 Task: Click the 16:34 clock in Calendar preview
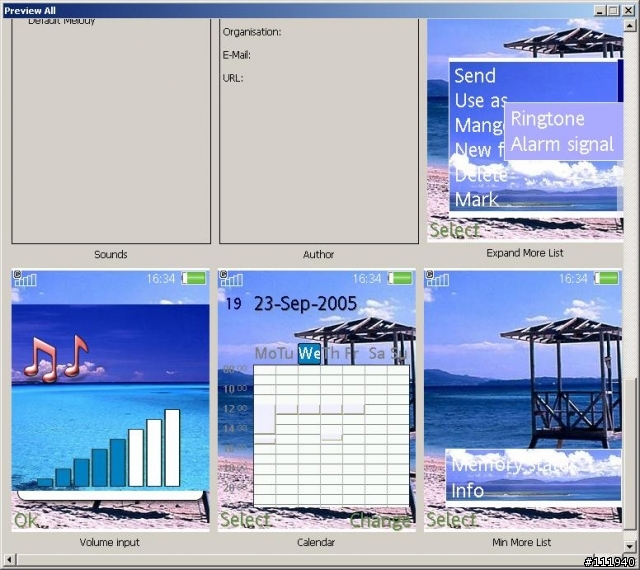click(x=367, y=278)
